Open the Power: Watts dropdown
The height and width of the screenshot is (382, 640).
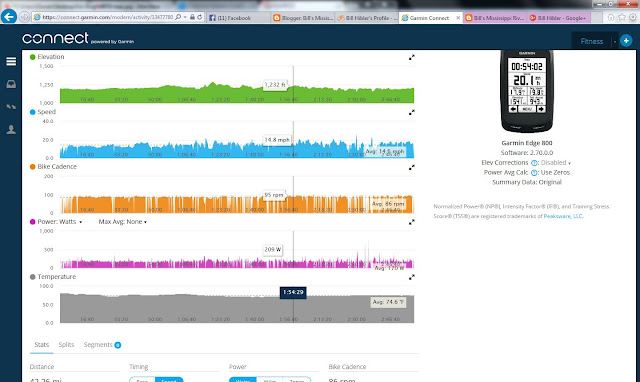tap(60, 222)
